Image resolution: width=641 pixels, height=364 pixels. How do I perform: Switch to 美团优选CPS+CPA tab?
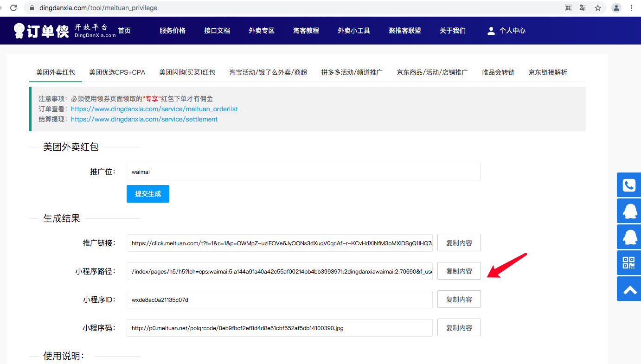pyautogui.click(x=117, y=72)
